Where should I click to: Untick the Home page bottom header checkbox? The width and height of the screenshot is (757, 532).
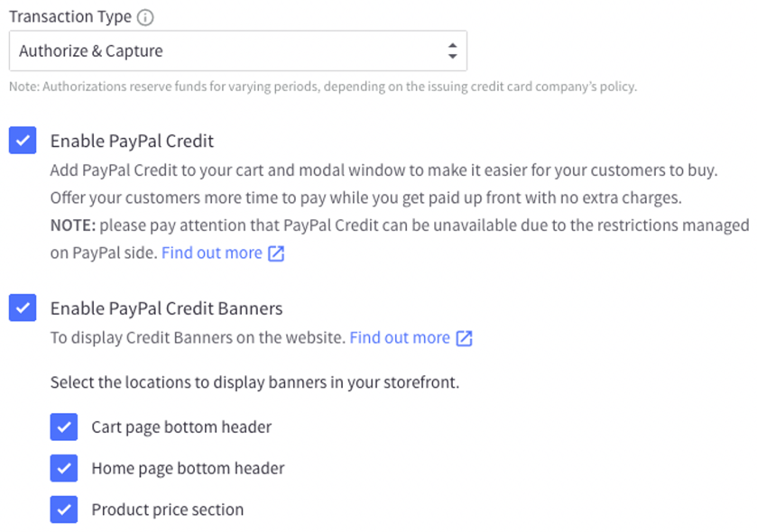[x=63, y=469]
